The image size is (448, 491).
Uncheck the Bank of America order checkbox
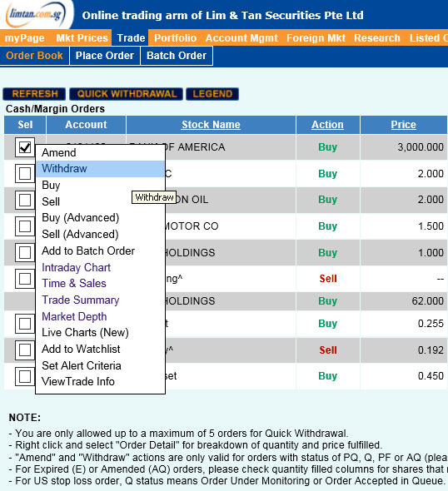pos(25,147)
